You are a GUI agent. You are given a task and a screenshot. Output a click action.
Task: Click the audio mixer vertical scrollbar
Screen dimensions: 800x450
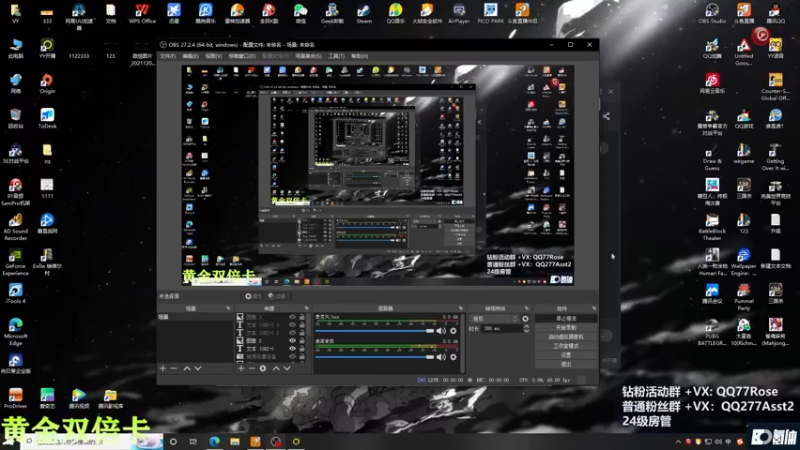click(462, 342)
